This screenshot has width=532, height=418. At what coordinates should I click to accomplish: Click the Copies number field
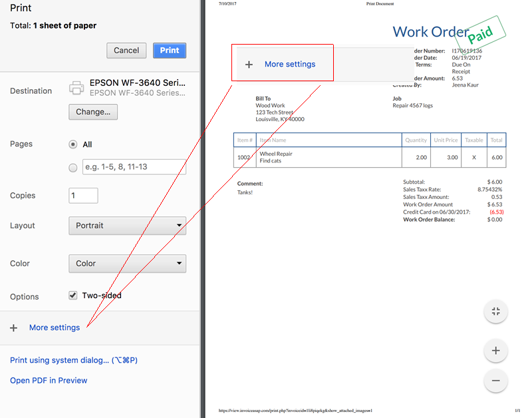point(83,196)
